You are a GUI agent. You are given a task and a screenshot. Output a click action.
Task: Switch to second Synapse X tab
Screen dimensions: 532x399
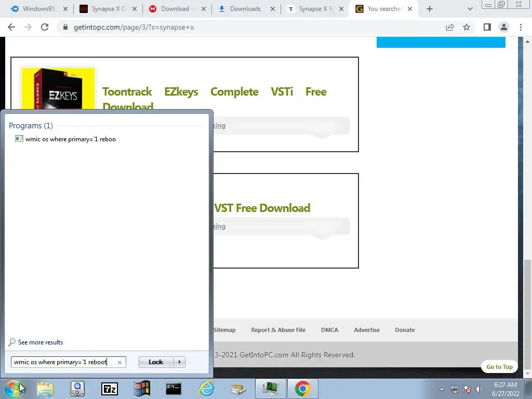click(x=315, y=9)
